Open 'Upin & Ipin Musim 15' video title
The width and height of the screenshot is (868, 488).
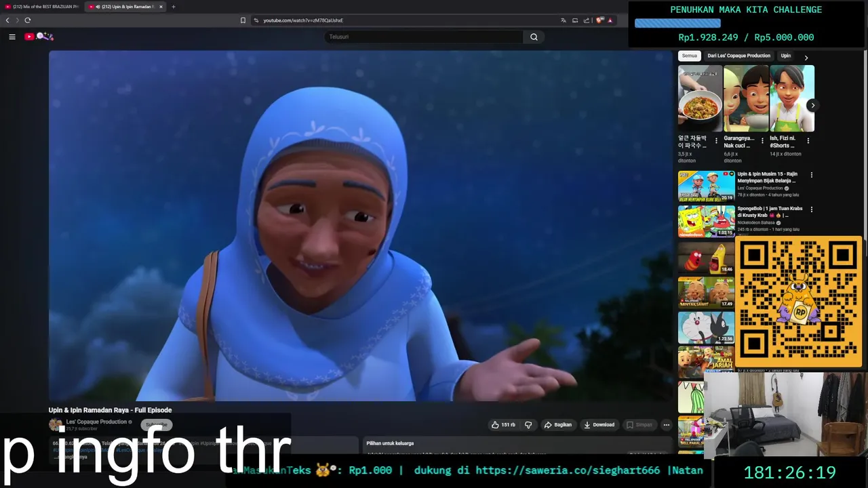pyautogui.click(x=767, y=178)
